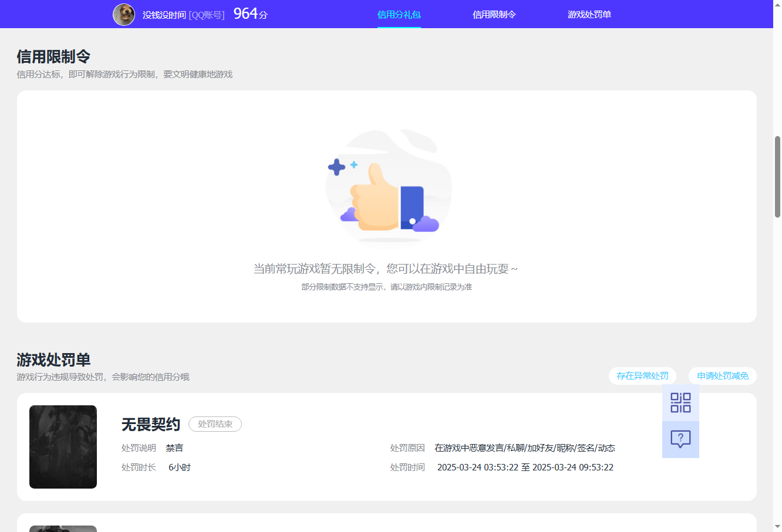This screenshot has height=532, width=782.
Task: Click the 信用限制令 section heading
Action: tap(53, 57)
